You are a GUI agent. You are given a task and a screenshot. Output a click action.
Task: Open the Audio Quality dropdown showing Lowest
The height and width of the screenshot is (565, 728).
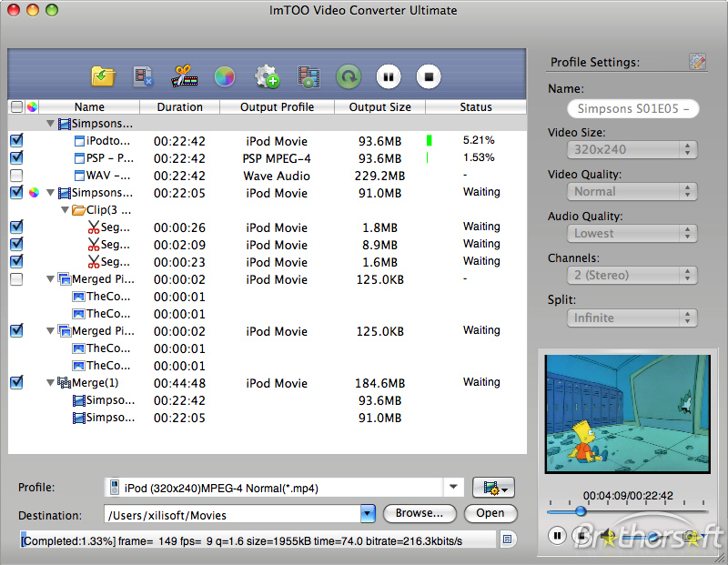(x=632, y=233)
